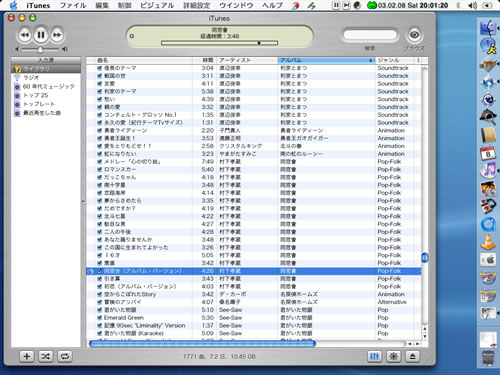Skip to next track with fast-forward button
The width and height of the screenshot is (500, 375).
click(57, 35)
